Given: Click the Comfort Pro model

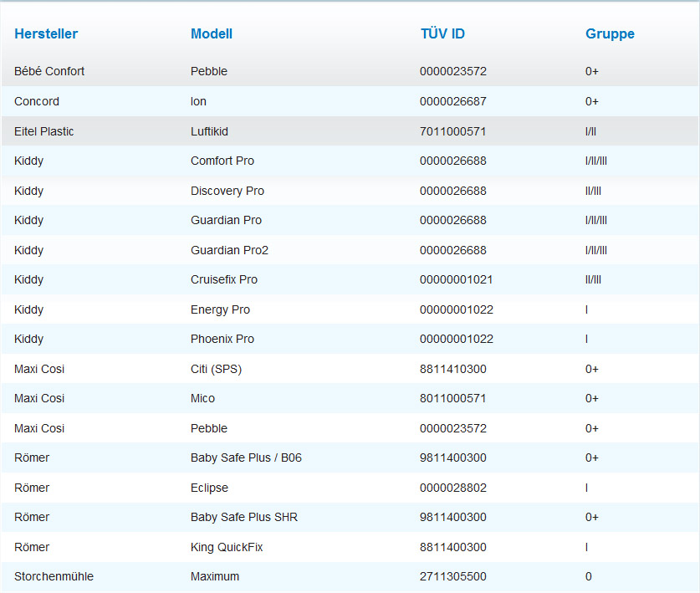Looking at the screenshot, I should point(222,161).
